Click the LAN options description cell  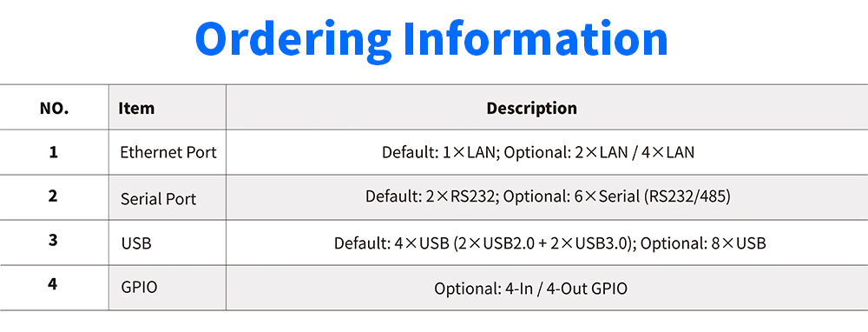(x=547, y=152)
